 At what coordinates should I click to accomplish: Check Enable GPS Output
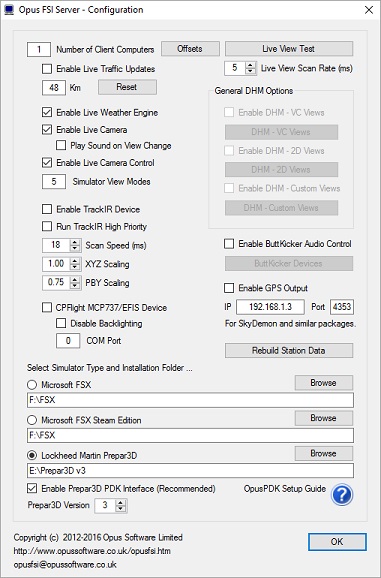(x=229, y=288)
